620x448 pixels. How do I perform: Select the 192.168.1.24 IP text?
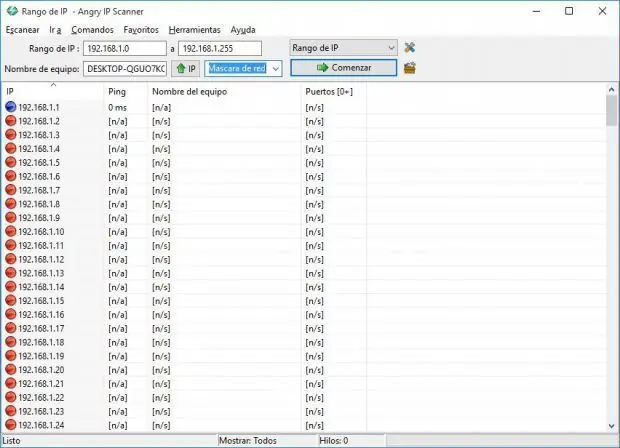(x=41, y=425)
